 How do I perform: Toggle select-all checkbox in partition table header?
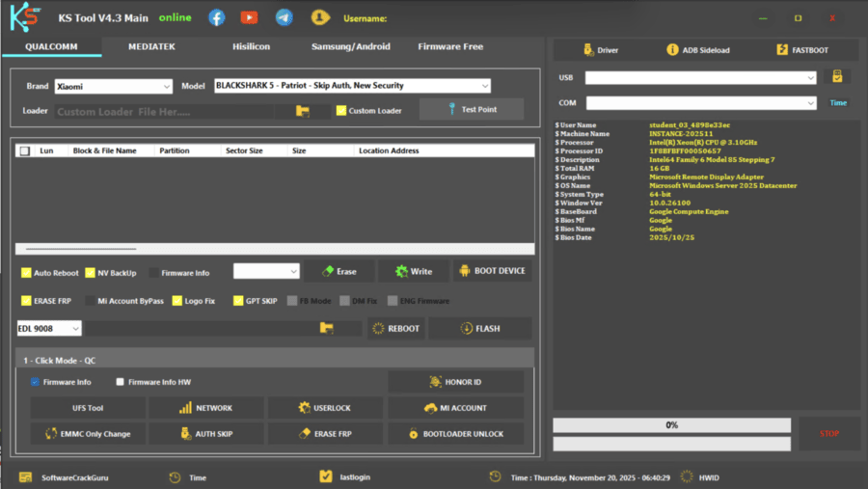pos(24,150)
